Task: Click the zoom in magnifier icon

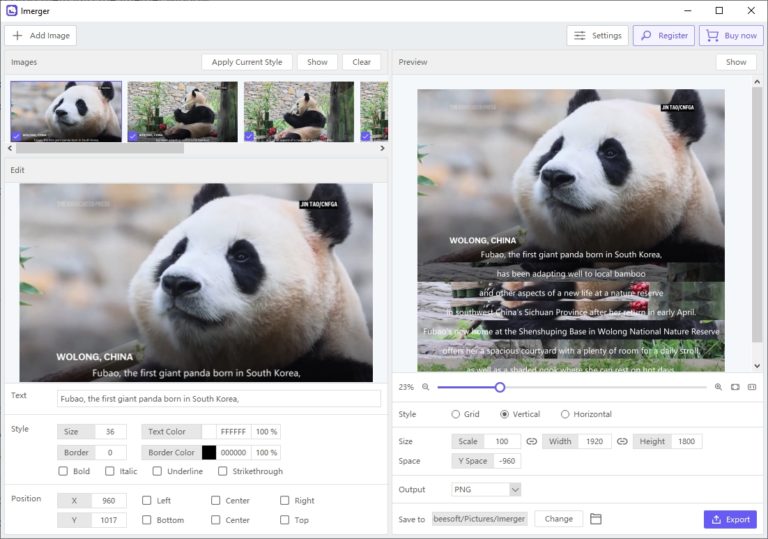Action: coord(718,387)
